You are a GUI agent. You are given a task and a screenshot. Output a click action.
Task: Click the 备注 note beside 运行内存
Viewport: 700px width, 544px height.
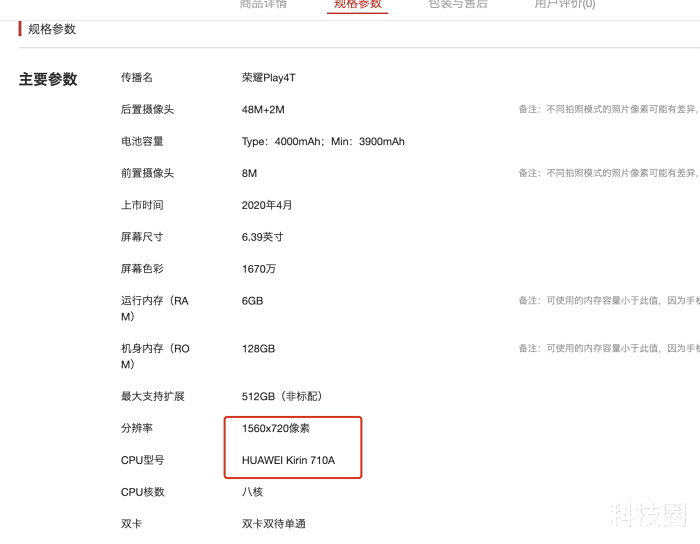(609, 301)
